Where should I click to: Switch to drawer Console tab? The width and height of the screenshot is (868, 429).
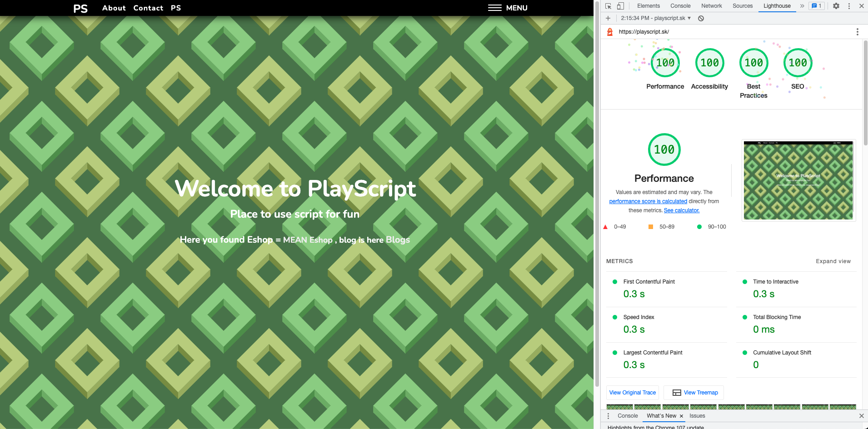pos(628,416)
